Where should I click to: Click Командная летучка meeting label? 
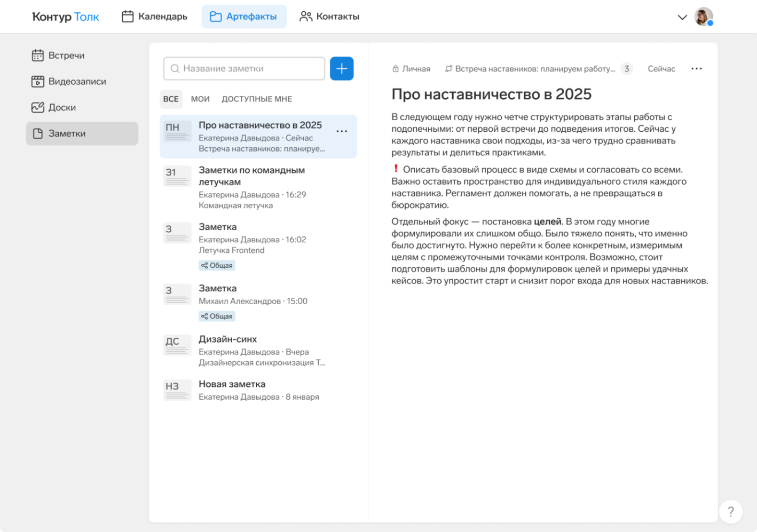tap(235, 205)
